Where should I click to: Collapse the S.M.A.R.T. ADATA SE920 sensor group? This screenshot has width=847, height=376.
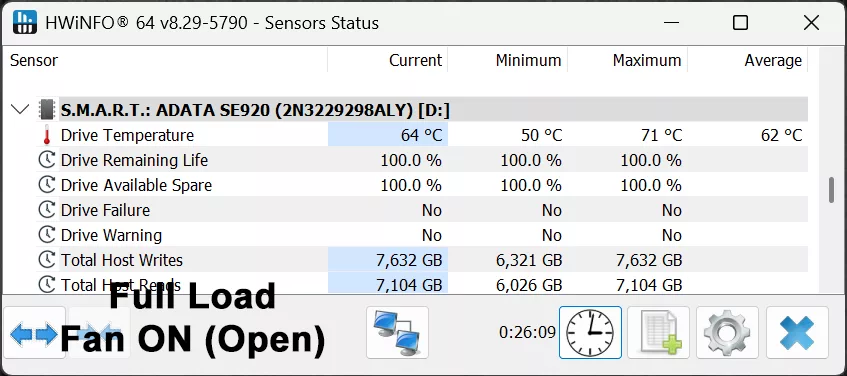click(x=20, y=110)
